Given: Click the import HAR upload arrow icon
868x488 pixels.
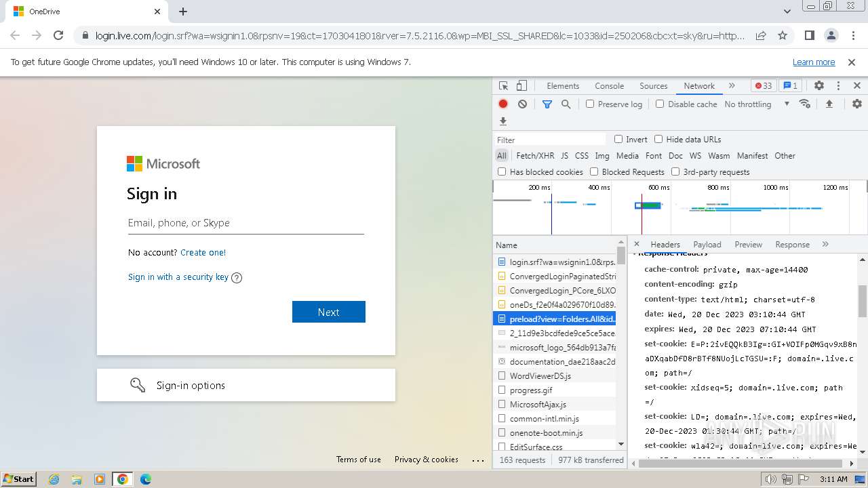Looking at the screenshot, I should click(829, 104).
